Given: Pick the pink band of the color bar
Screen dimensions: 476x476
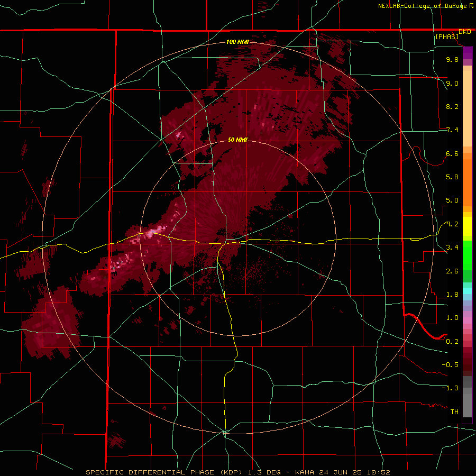Looking at the screenshot, I should point(467,321).
